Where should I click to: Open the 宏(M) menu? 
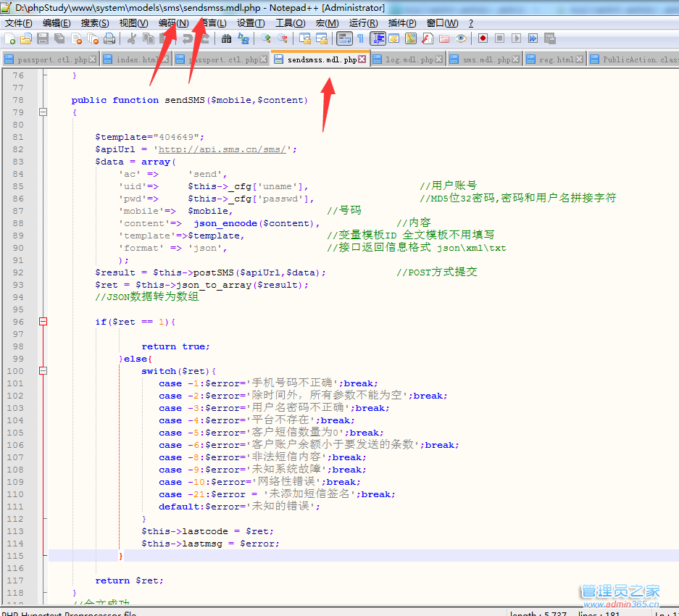[328, 23]
